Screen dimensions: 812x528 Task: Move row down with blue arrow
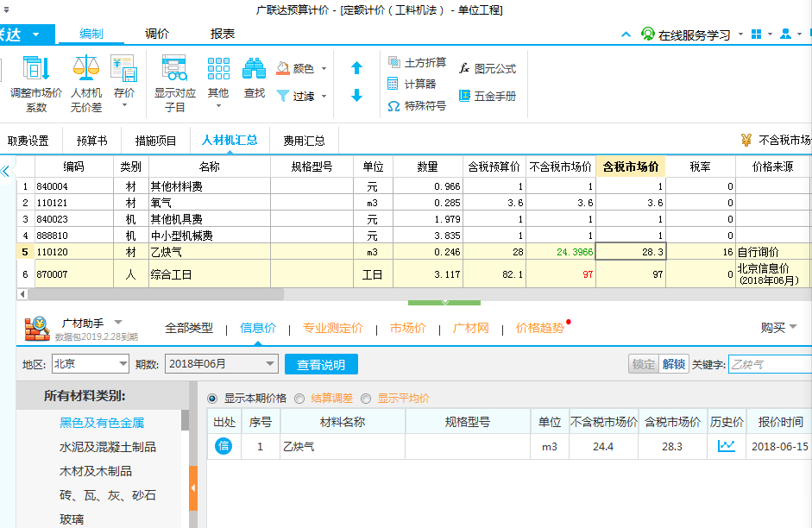[356, 95]
